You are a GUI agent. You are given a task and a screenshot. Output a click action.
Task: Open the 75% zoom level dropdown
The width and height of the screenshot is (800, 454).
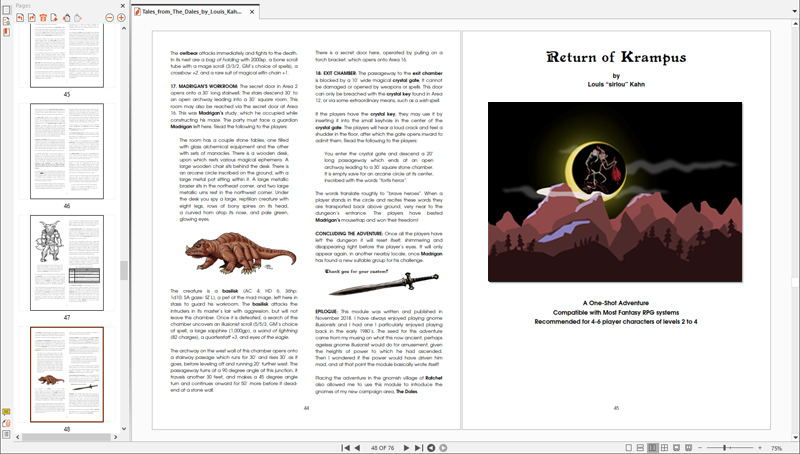(776, 447)
